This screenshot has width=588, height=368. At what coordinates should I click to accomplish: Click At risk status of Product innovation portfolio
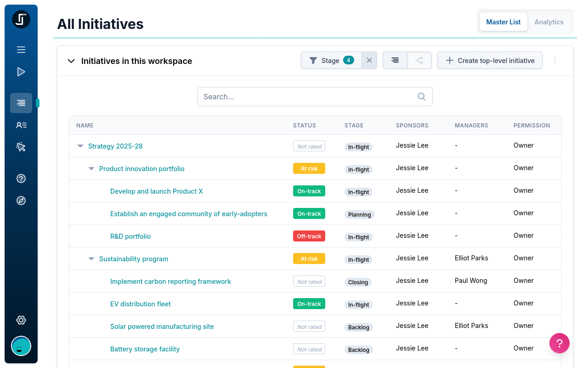309,169
